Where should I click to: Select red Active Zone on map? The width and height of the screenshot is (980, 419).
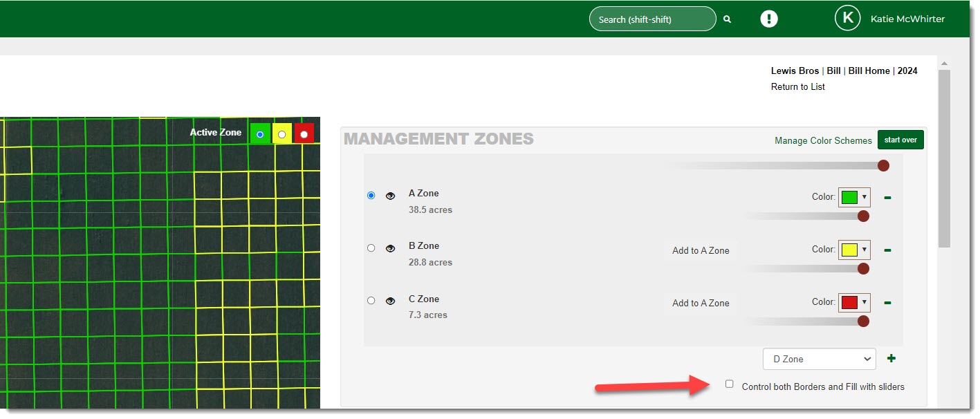click(304, 133)
